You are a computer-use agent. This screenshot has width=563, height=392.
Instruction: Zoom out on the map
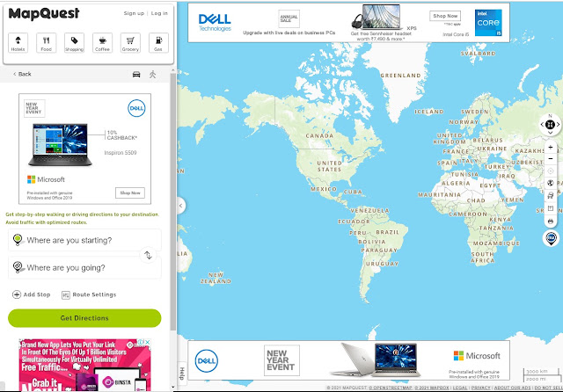[551, 159]
